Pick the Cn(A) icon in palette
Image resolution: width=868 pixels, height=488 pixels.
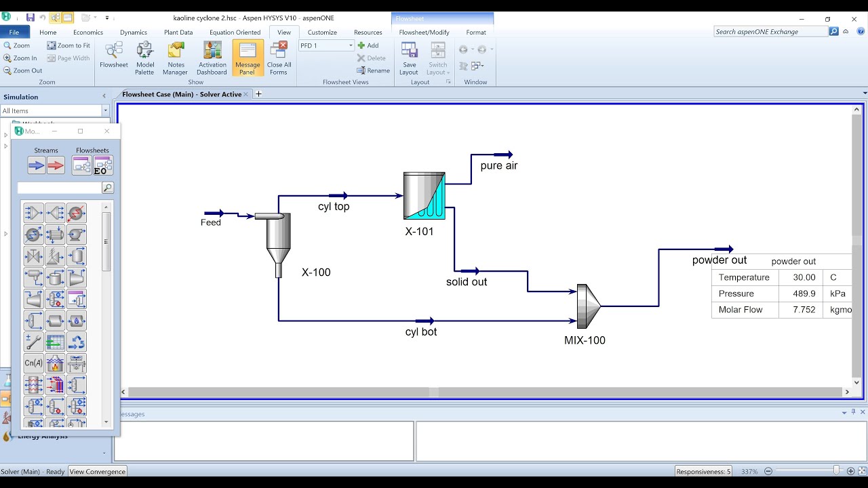(33, 363)
